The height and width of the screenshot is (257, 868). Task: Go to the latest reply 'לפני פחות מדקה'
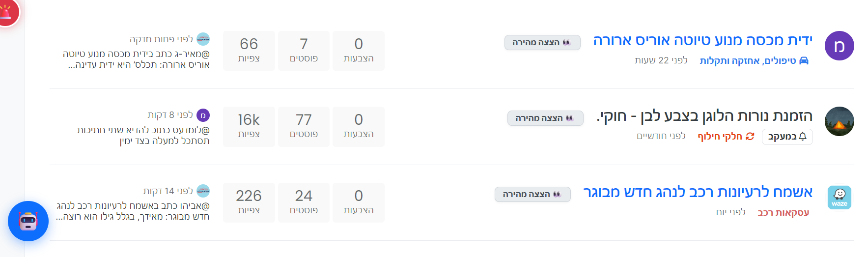pyautogui.click(x=161, y=39)
